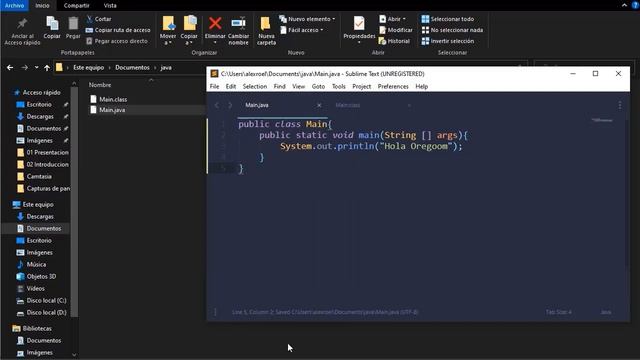The width and height of the screenshot is (640, 360).
Task: Click the Sublime minimap
Action: [602, 120]
